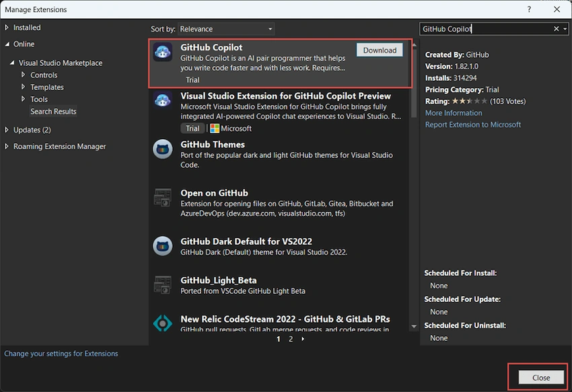Click the Scheduled For Install label
Image resolution: width=572 pixels, height=392 pixels.
tap(460, 273)
